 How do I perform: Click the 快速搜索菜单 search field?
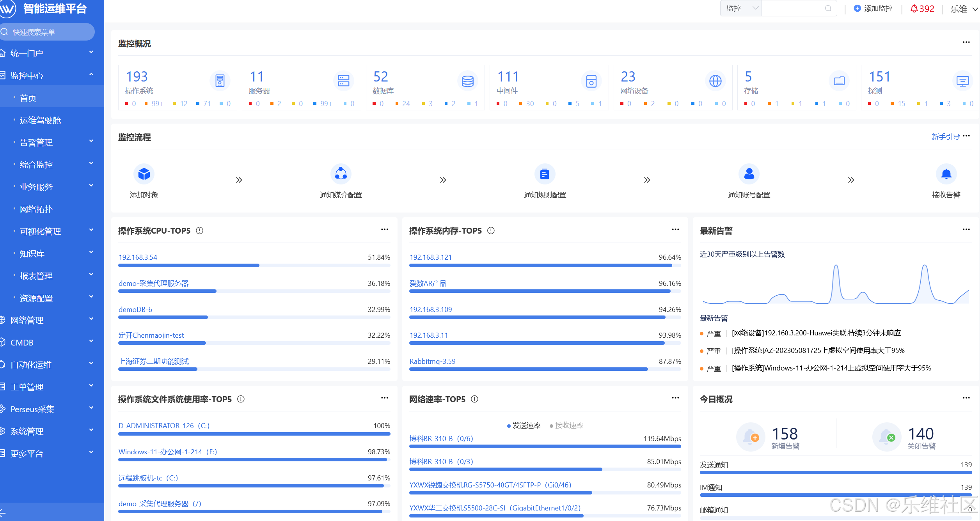(47, 32)
